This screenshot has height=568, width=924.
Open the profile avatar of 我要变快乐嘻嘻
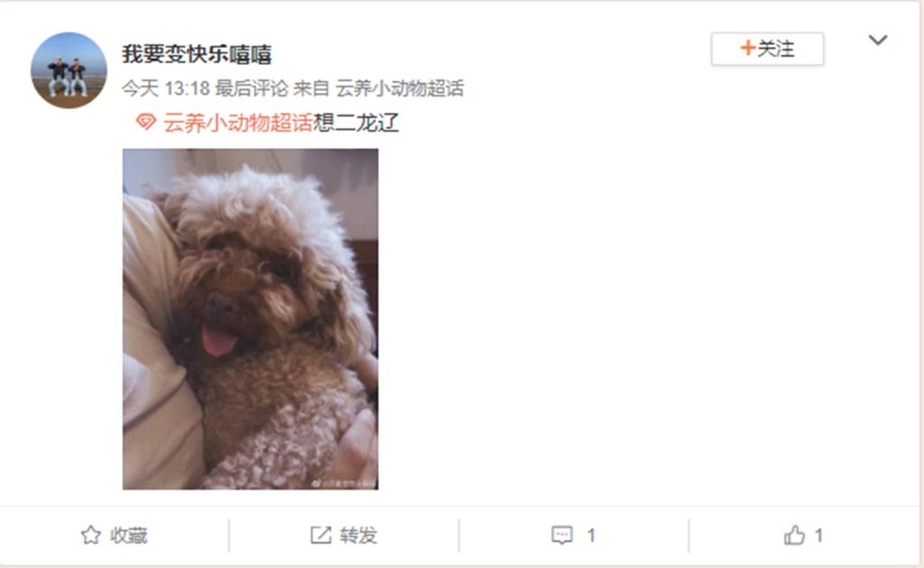coord(69,70)
